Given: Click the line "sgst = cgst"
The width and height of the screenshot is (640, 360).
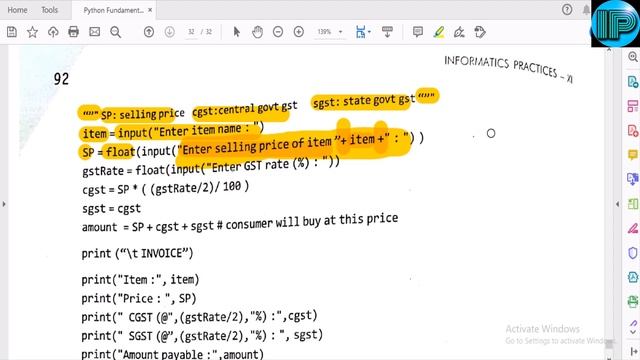Looking at the screenshot, I should coord(111,209).
